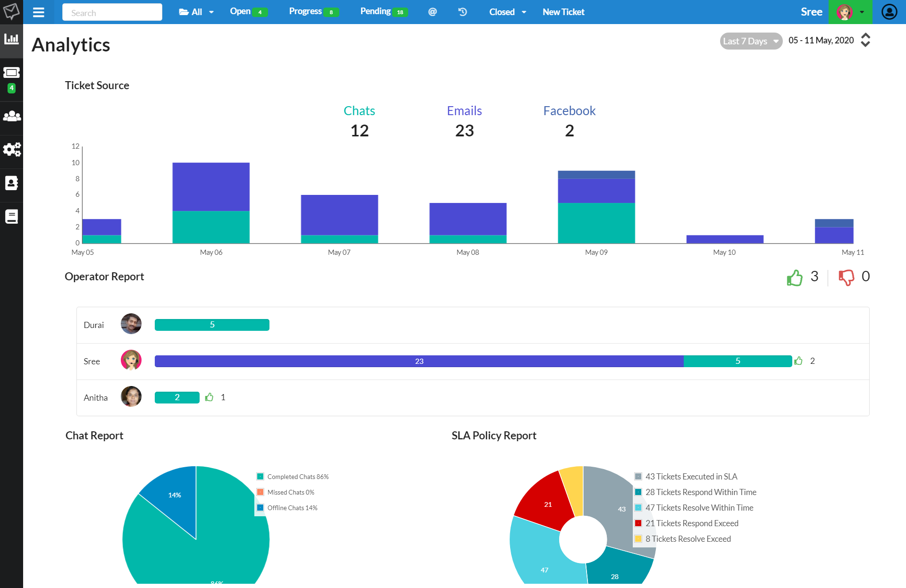
Task: Click Sree's blue email bar showing 23
Action: (419, 361)
